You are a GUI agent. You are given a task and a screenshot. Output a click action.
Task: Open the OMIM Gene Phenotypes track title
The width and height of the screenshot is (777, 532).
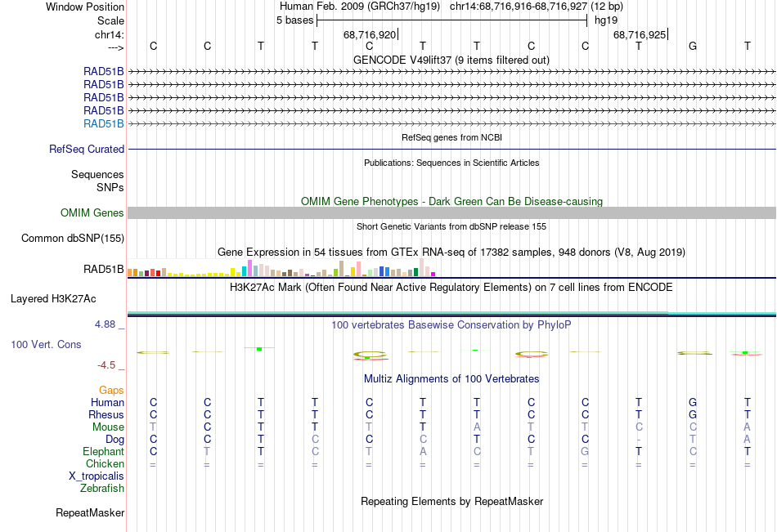[x=451, y=201]
